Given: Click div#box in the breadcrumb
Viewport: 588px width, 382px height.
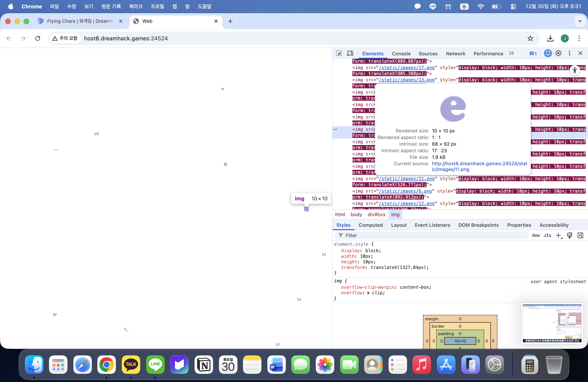Looking at the screenshot, I should [376, 214].
